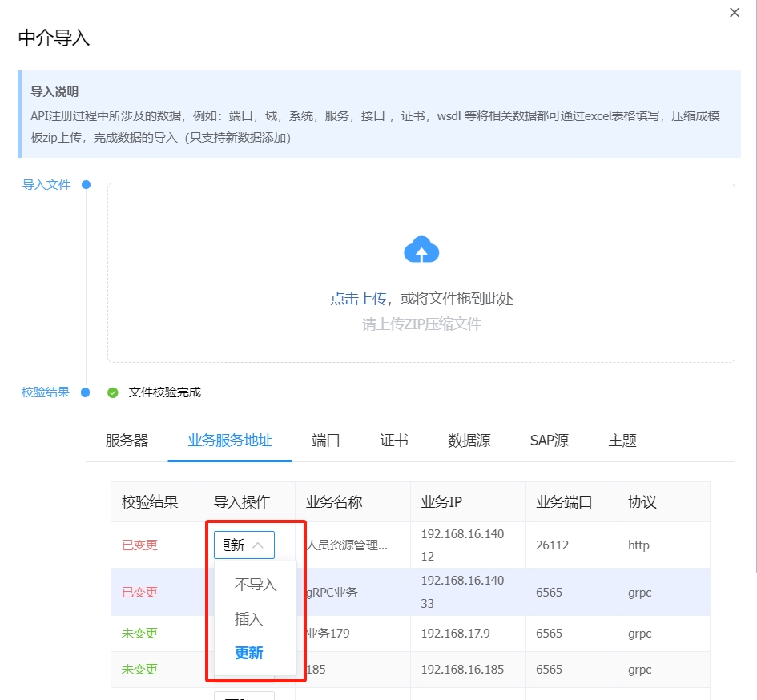This screenshot has width=757, height=700.
Task: Click the green file validation checkmark icon
Action: (113, 392)
